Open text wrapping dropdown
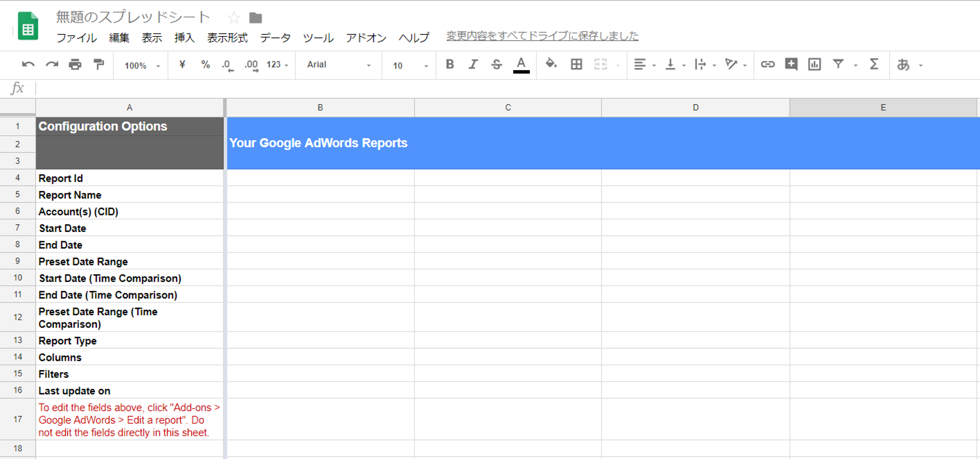Screen dimensions: 980x459 pyautogui.click(x=705, y=65)
